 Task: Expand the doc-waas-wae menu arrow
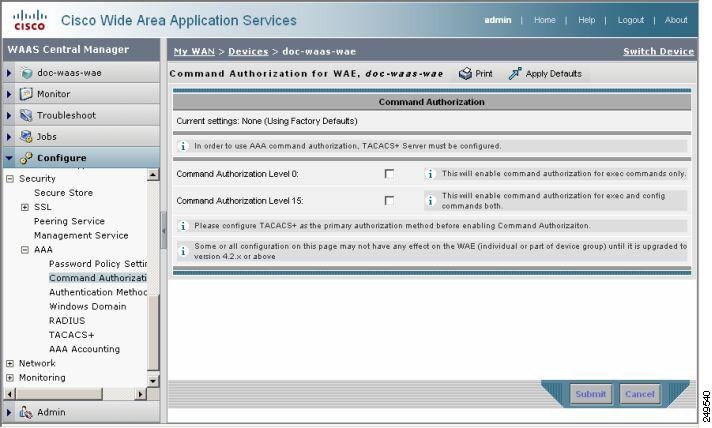tap(9, 73)
